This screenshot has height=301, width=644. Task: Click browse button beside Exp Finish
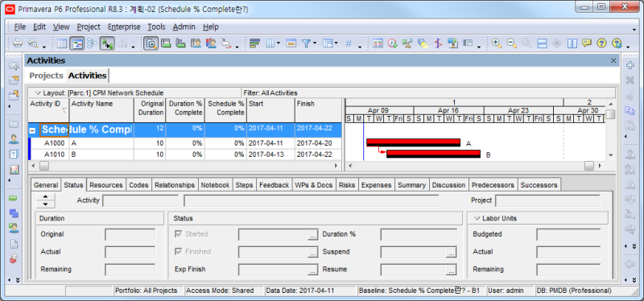313,271
